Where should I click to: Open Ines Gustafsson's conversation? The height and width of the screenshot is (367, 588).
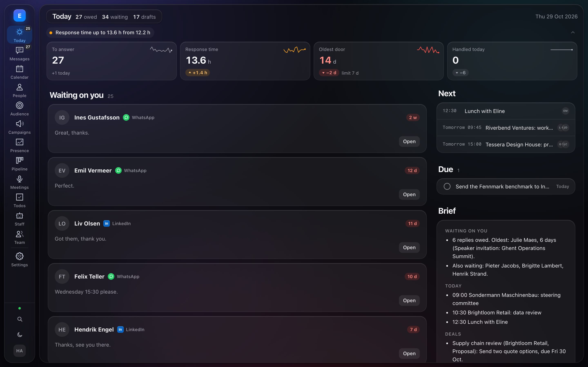click(409, 141)
